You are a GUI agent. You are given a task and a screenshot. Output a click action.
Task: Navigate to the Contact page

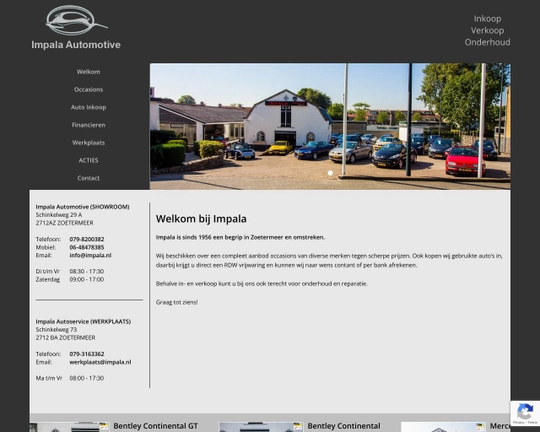click(89, 178)
